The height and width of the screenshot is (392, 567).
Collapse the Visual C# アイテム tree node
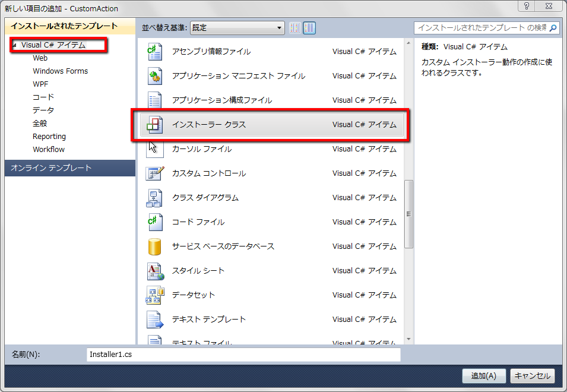coord(14,45)
